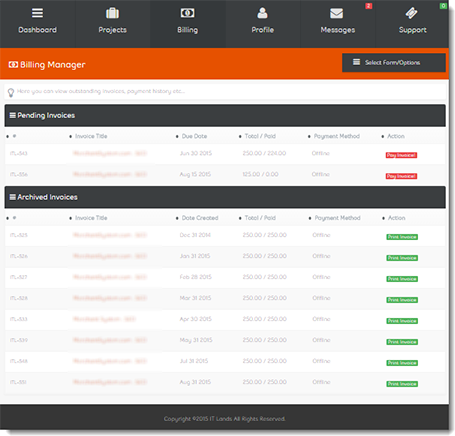Image resolution: width=455 pixels, height=436 pixels.
Task: Open the Dashboard hamburger icon
Action: point(37,13)
